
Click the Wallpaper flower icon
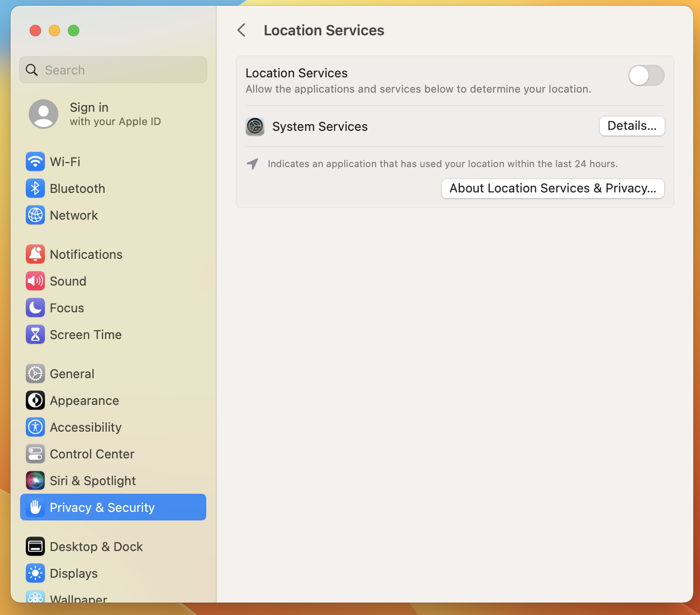35,597
